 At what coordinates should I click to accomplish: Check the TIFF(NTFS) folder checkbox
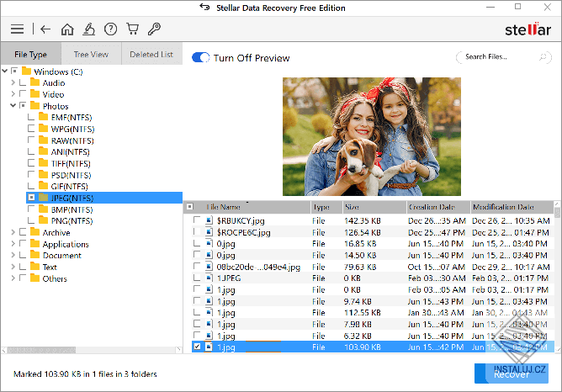[31, 163]
